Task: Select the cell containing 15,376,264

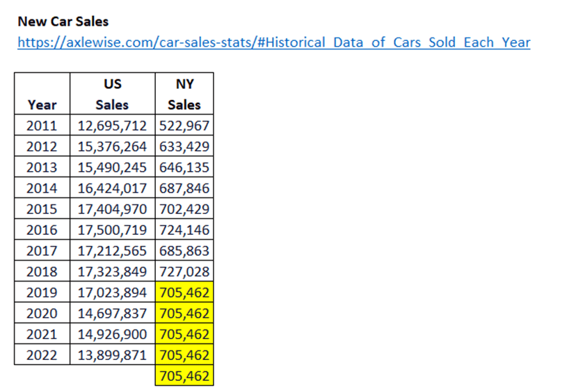Action: 112,147
